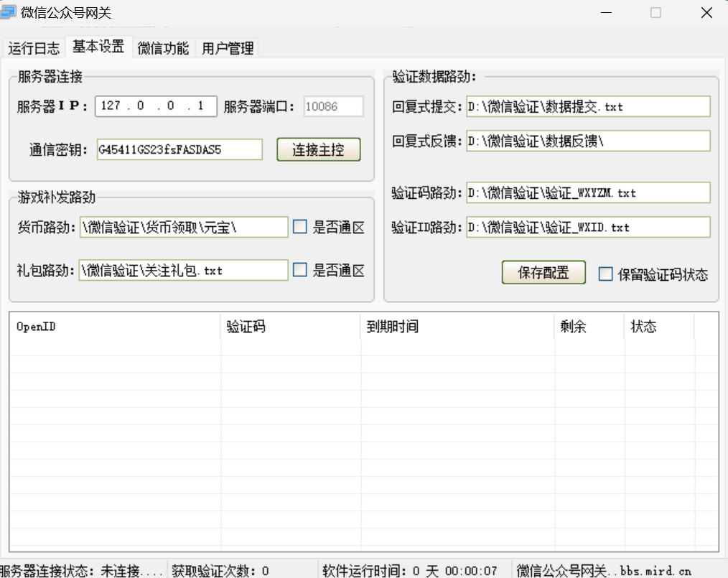Screen dimensions: 728x578
Task: Click the 服务器IP address field
Action: (x=156, y=106)
